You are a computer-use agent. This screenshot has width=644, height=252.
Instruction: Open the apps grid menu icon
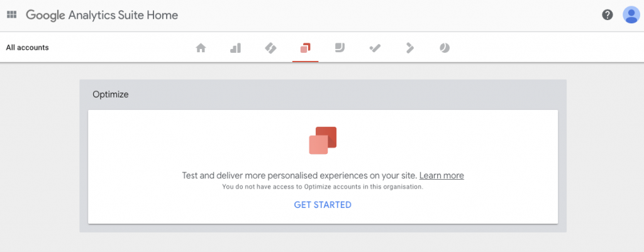click(x=11, y=15)
